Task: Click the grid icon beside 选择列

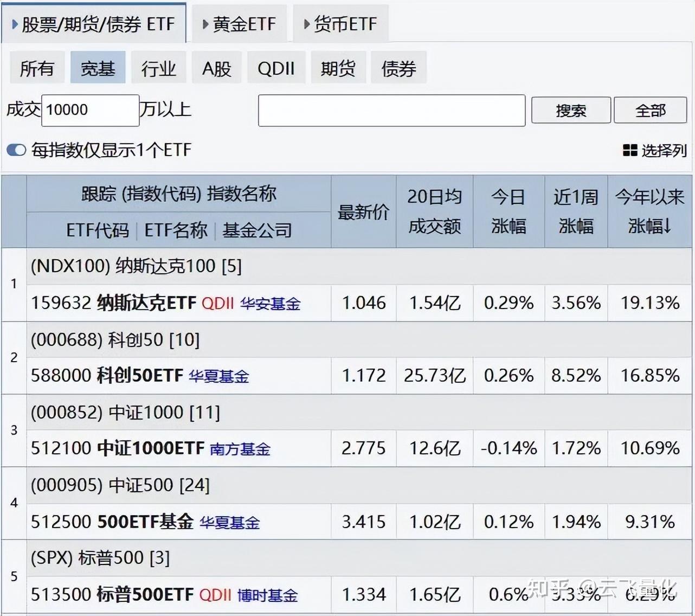Action: 630,150
